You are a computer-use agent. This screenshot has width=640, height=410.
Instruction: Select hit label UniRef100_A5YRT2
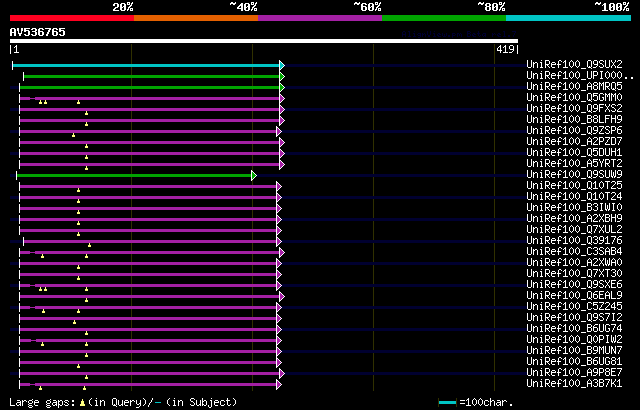pos(574,164)
